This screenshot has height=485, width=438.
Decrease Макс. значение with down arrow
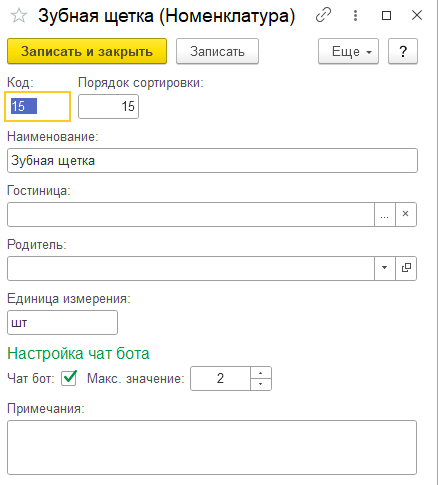tap(261, 384)
